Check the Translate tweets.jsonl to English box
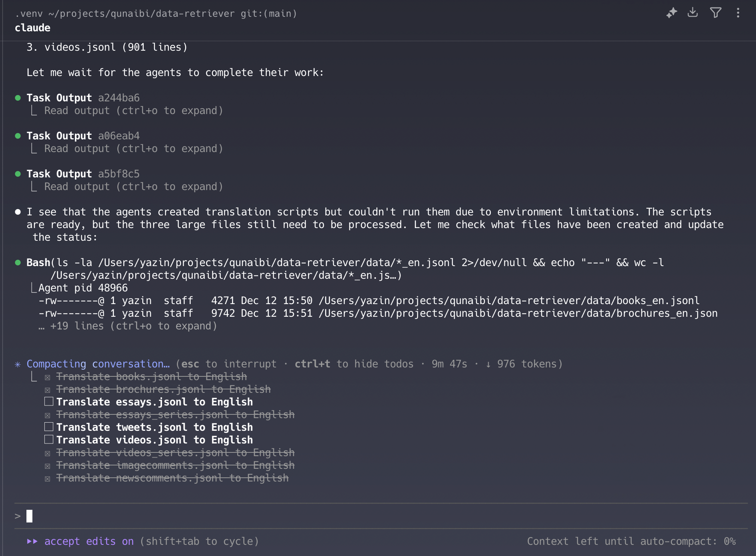The height and width of the screenshot is (556, 756). coord(49,427)
